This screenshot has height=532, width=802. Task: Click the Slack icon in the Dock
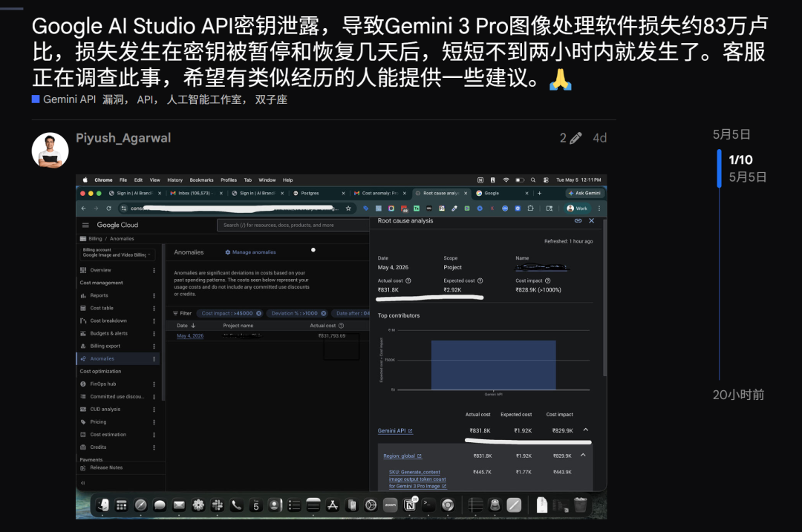coord(218,505)
